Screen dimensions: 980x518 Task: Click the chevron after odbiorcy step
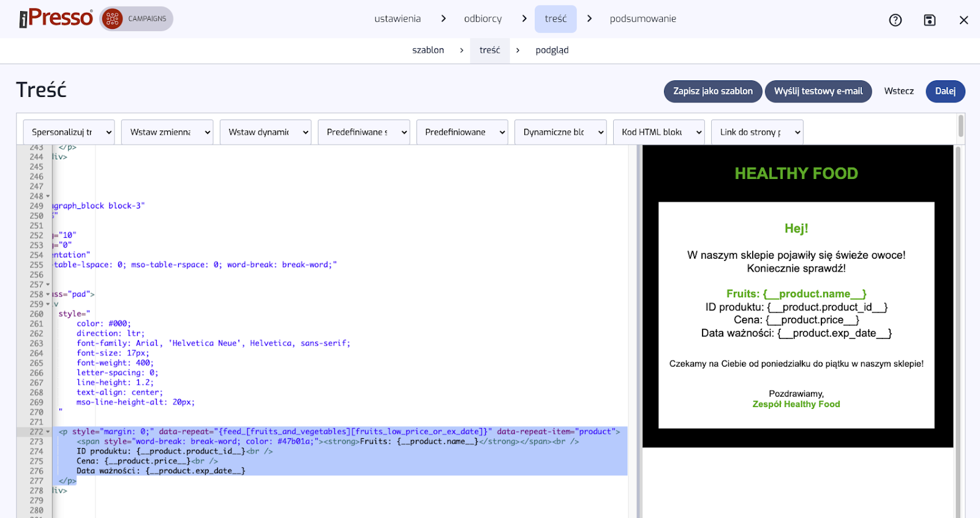pyautogui.click(x=524, y=19)
